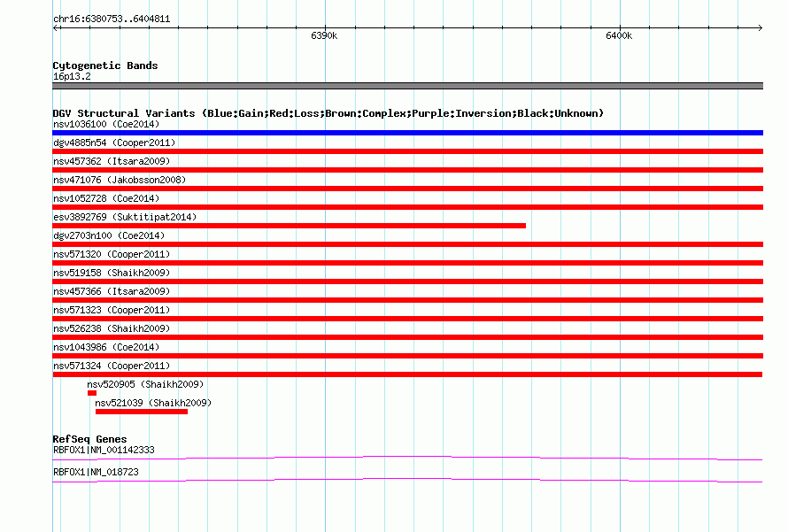
Task: Click the RBFOX1|NM_001142333 gene label
Action: [x=104, y=450]
